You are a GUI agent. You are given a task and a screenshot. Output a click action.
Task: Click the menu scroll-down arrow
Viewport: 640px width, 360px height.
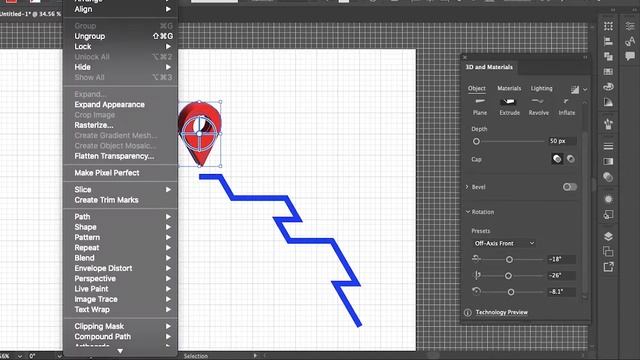click(120, 351)
